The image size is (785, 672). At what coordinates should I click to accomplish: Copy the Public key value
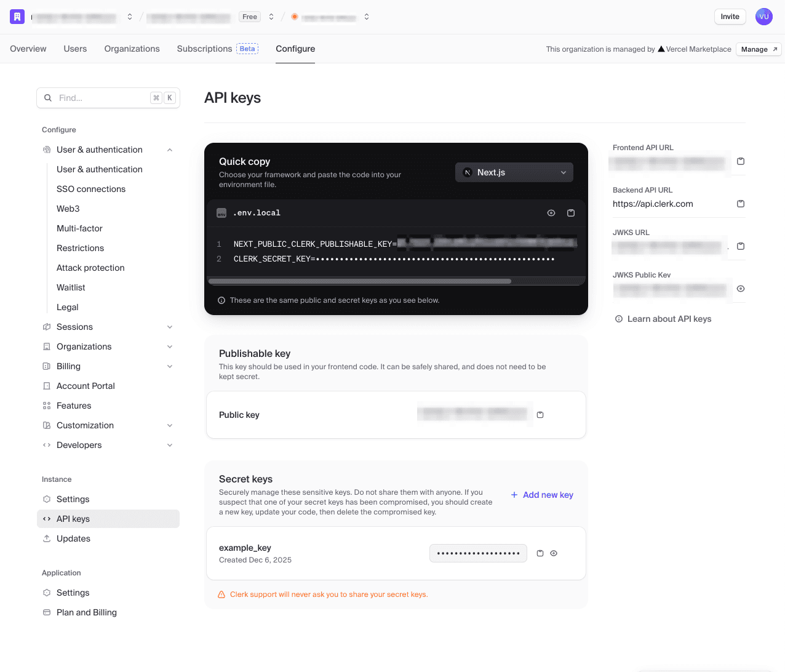(540, 415)
